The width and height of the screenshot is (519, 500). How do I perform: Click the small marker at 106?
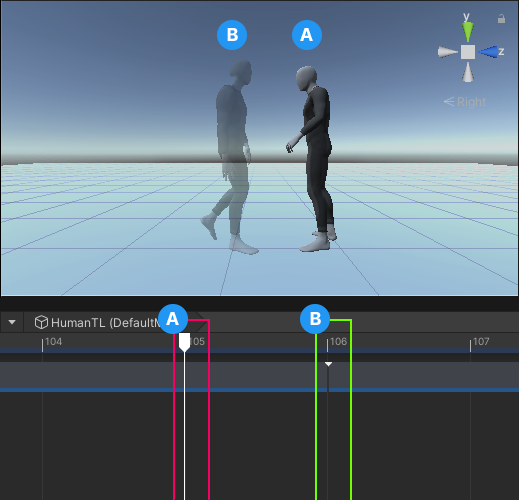coord(328,364)
